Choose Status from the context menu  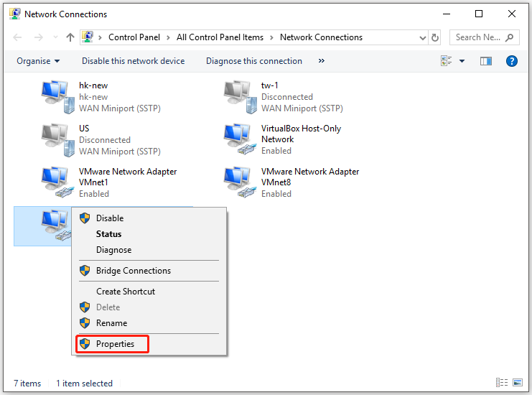pyautogui.click(x=149, y=234)
